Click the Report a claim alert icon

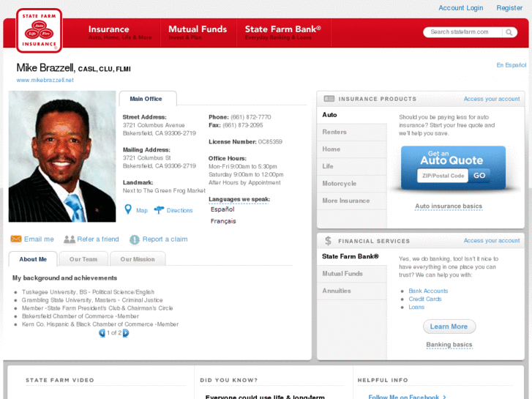pyautogui.click(x=135, y=239)
